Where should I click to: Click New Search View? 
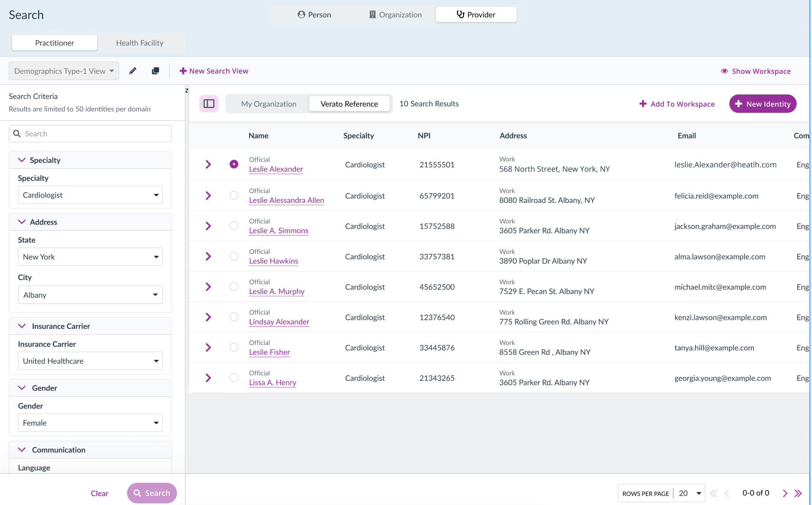pyautogui.click(x=214, y=71)
